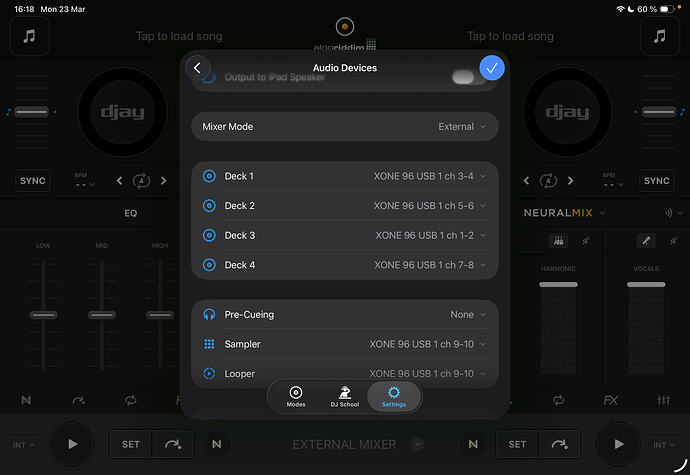
Task: Go back from Audio Devices
Action: coord(197,68)
